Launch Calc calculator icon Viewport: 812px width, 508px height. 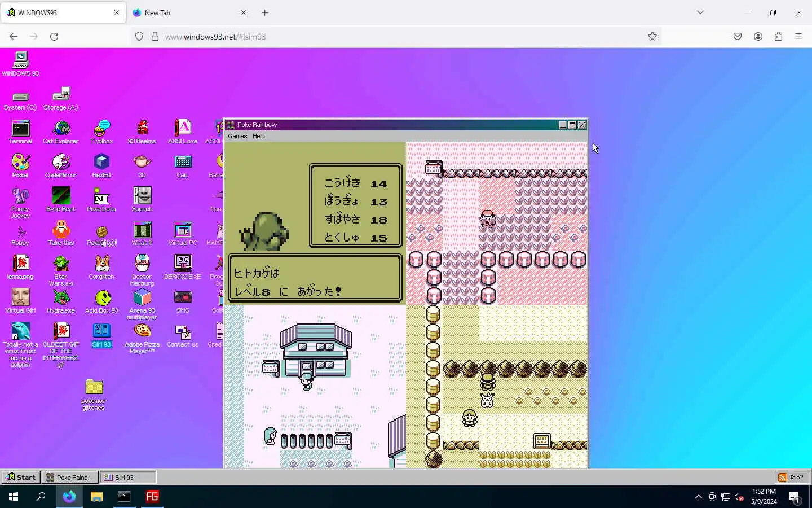183,167
